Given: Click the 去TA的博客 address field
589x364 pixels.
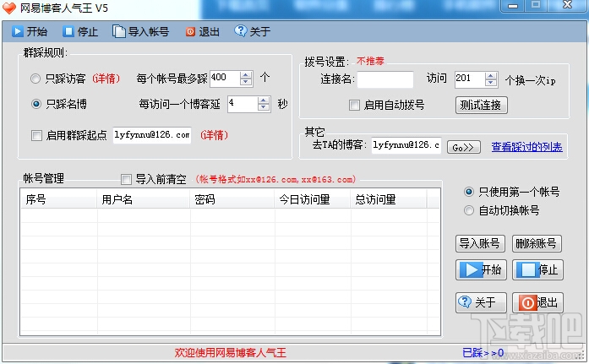Looking at the screenshot, I should click(x=406, y=145).
